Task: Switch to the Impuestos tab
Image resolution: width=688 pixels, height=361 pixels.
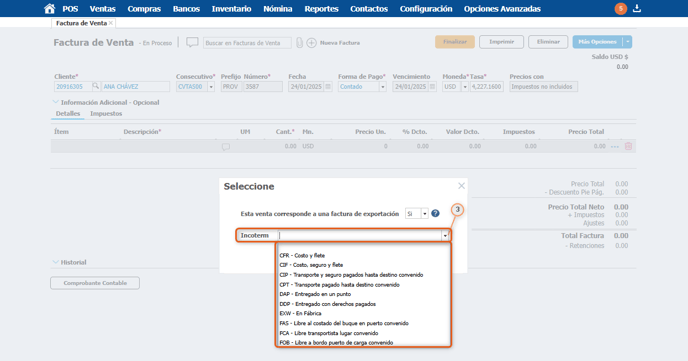Action: (x=106, y=114)
